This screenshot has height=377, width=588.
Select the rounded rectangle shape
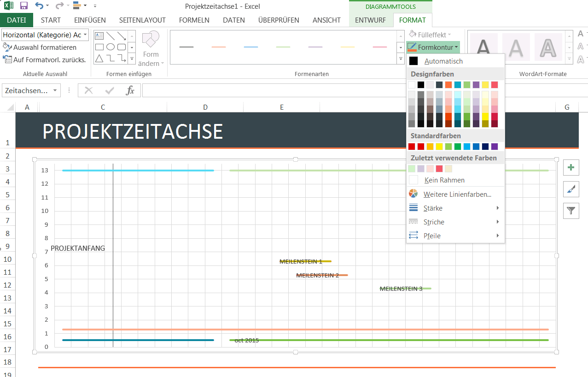122,47
